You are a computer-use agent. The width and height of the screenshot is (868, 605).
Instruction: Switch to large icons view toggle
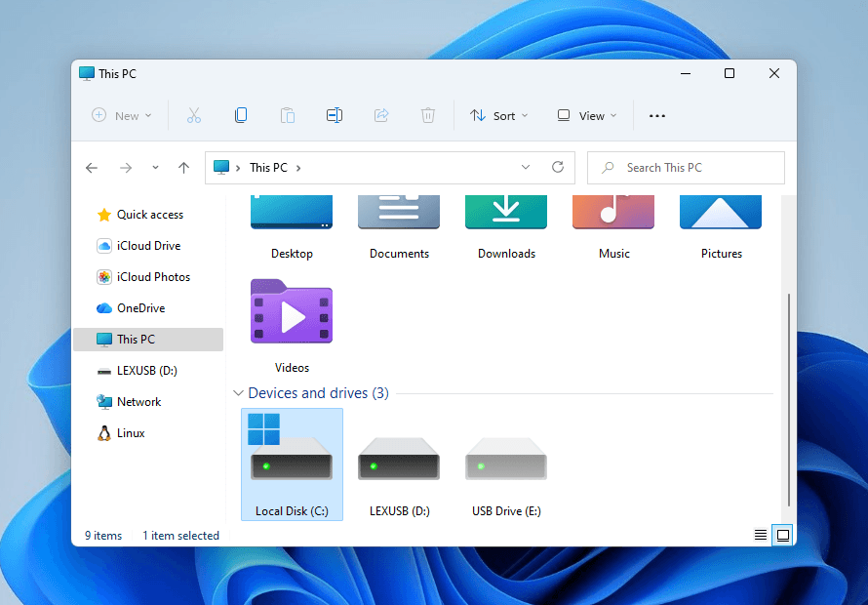click(783, 535)
